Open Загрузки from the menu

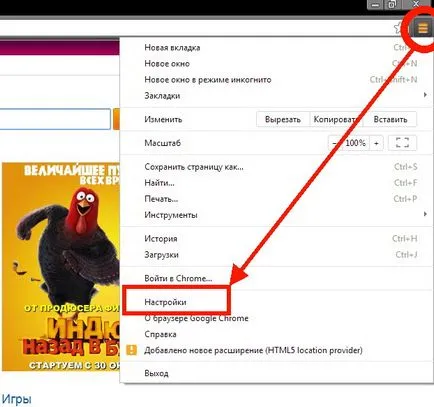coord(277,254)
